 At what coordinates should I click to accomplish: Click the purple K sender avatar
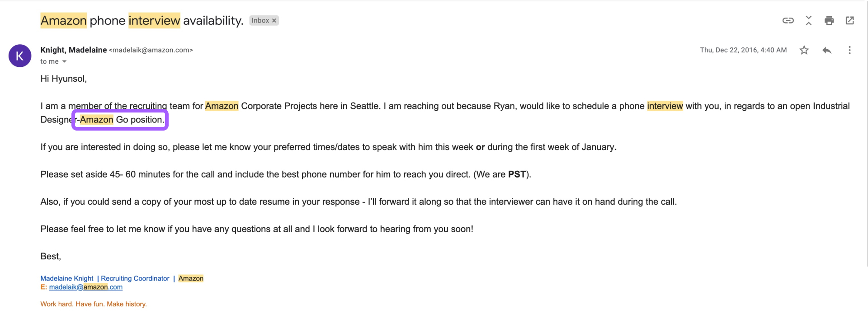pos(20,56)
